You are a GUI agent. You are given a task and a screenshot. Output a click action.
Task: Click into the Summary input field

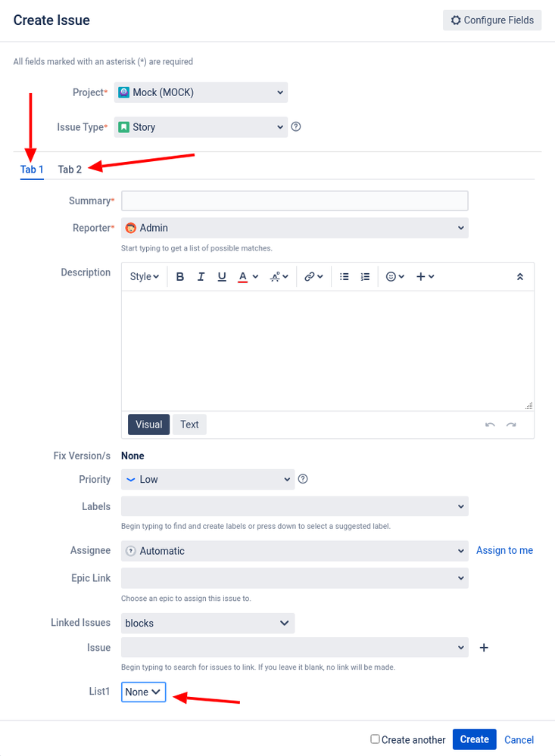(295, 201)
